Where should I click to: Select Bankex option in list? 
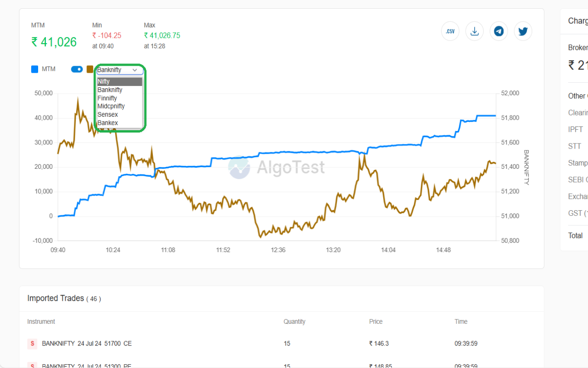(119, 123)
